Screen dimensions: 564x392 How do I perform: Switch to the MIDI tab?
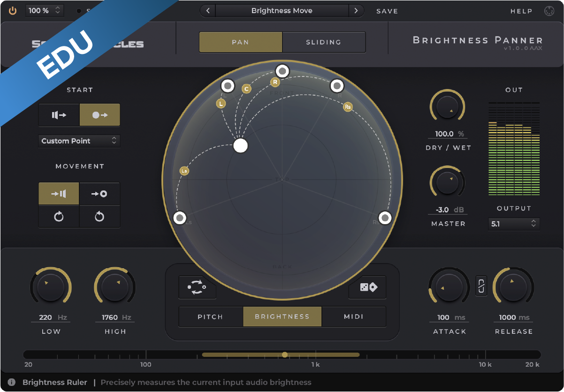tap(354, 317)
